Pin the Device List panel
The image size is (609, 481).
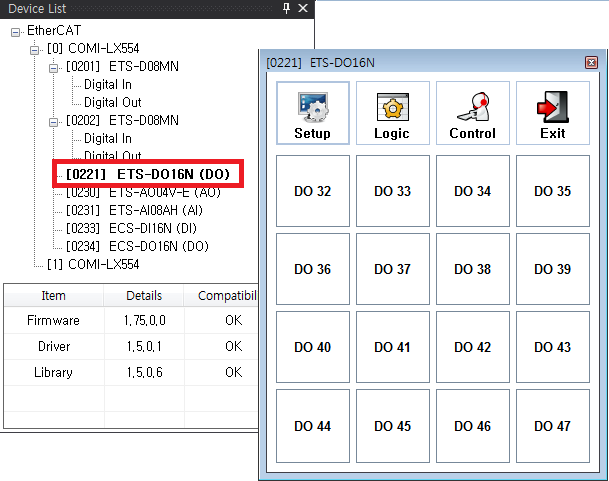point(287,8)
